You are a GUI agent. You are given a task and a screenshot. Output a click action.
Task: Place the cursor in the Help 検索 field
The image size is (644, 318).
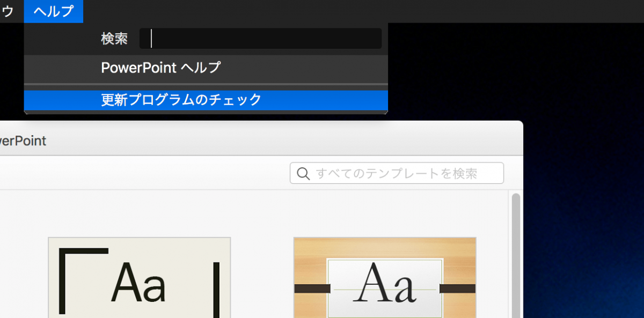[260, 38]
